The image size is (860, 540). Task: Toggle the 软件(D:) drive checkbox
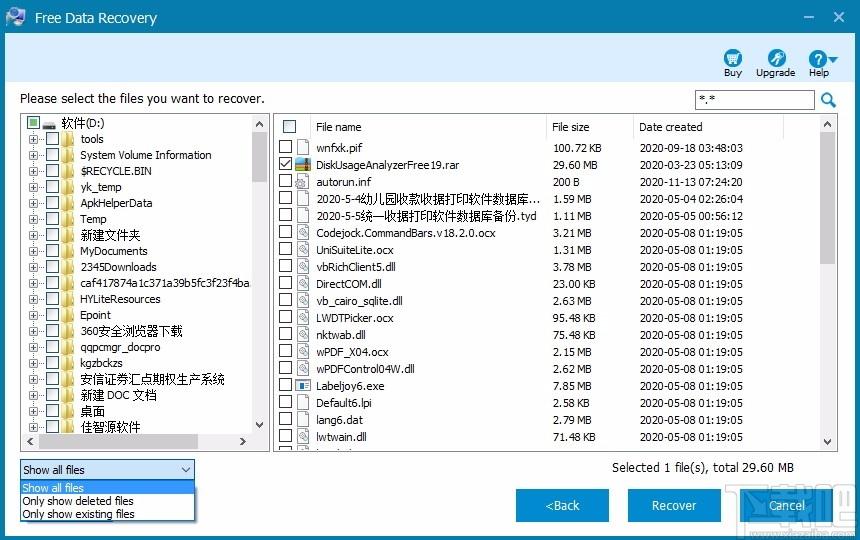point(33,122)
